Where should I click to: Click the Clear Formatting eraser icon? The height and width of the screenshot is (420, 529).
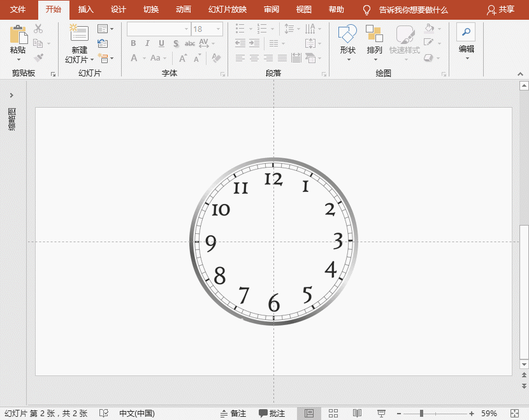(216, 58)
